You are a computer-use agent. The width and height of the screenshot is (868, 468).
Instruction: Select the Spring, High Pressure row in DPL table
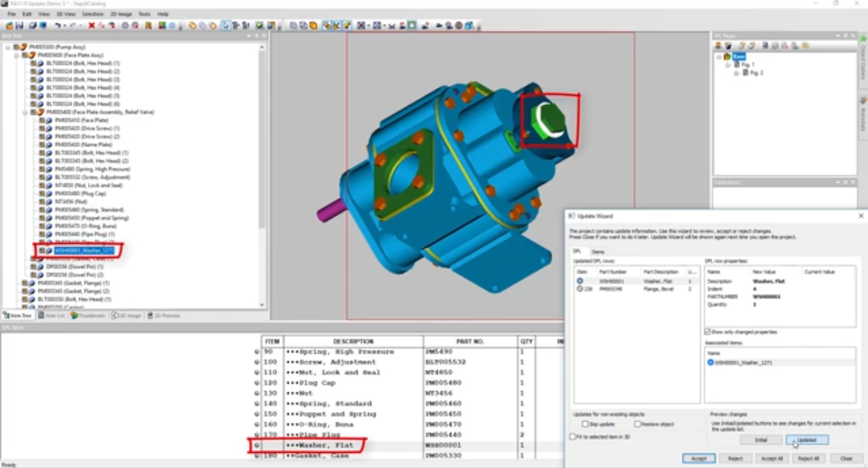tap(410, 352)
